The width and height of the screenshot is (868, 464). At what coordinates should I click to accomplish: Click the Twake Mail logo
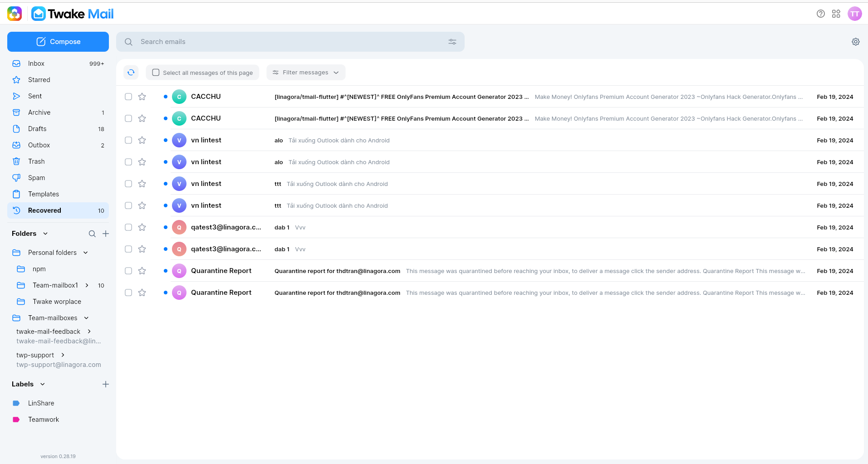pos(73,14)
